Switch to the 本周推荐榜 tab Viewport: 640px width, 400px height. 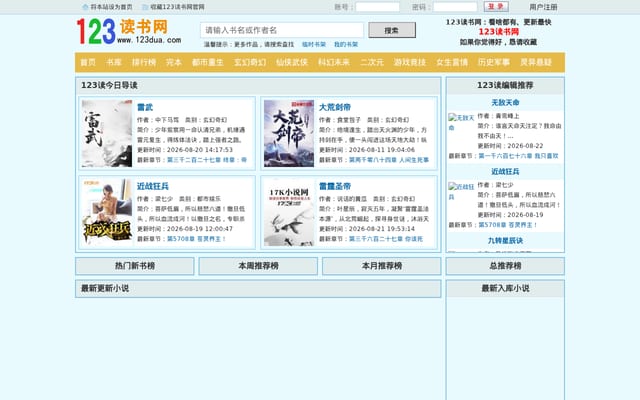tap(258, 266)
